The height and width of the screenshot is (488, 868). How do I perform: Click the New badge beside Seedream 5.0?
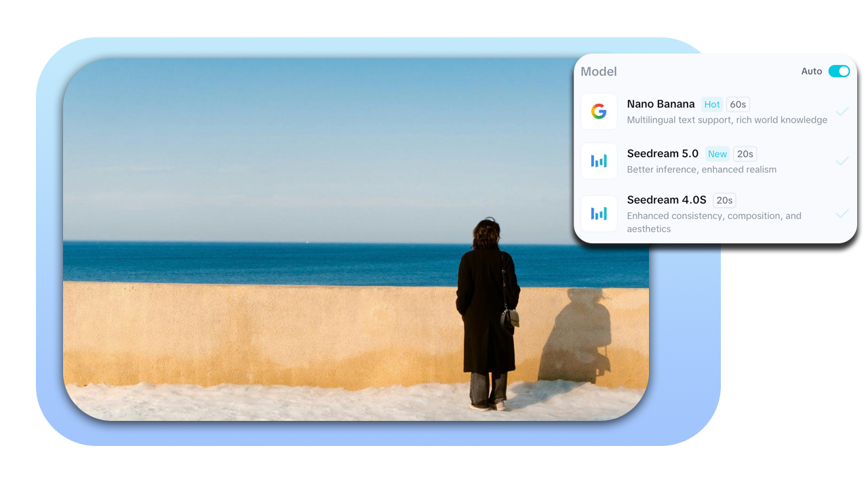717,154
